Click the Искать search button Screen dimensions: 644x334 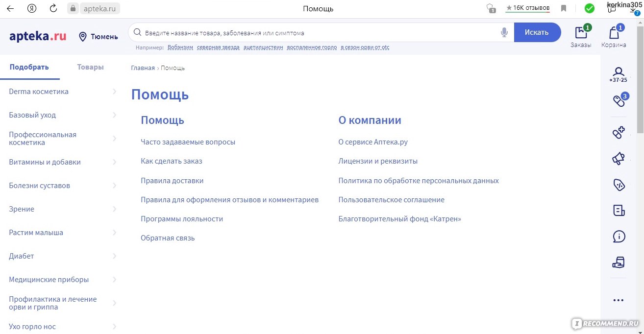pos(537,33)
